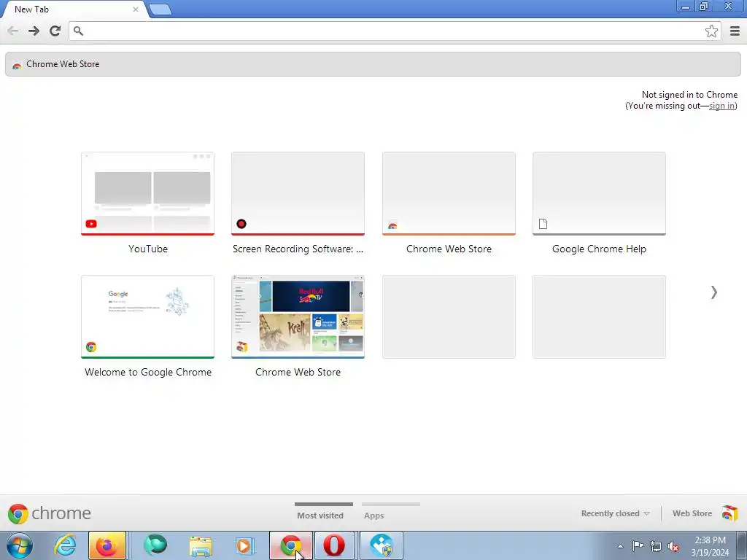
Task: Click the red record favicon on thumbnail
Action: [x=241, y=224]
